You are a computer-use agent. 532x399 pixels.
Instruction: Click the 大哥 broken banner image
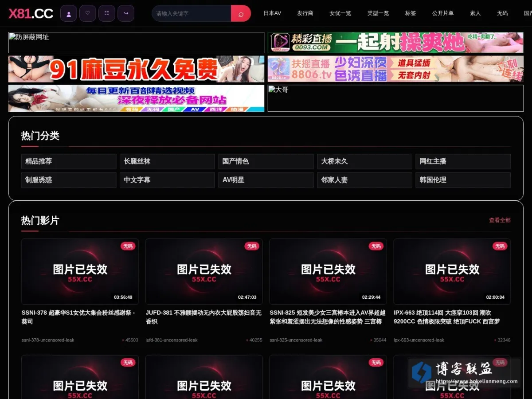395,98
